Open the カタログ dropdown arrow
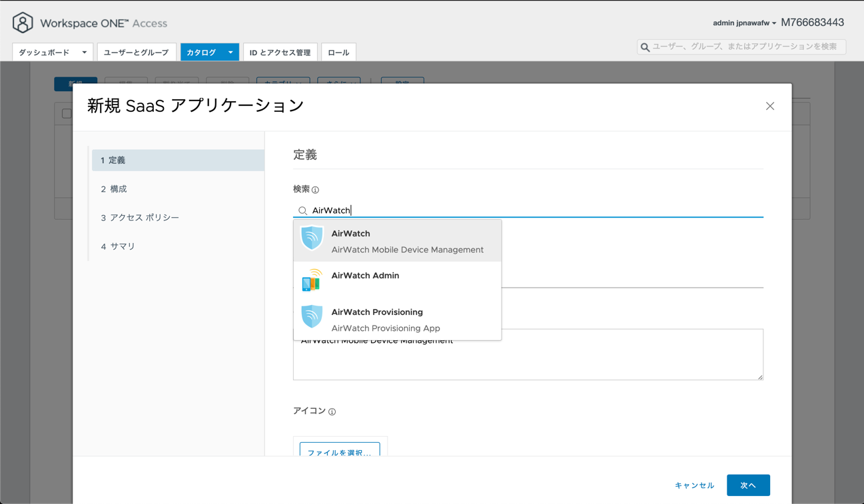The height and width of the screenshot is (504, 864). tap(230, 52)
